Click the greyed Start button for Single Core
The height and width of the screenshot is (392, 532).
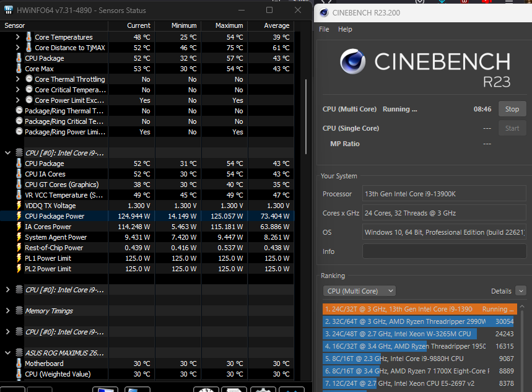coord(512,128)
